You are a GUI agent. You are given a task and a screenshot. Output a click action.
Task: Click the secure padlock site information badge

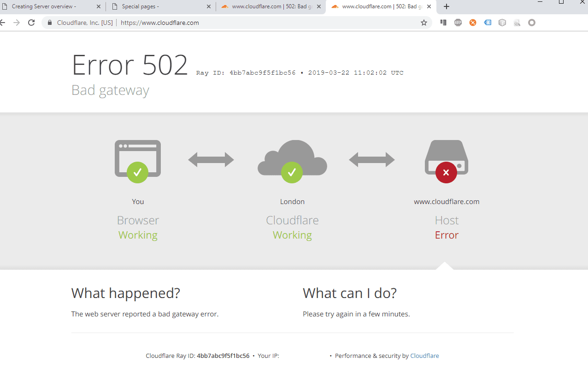(49, 22)
